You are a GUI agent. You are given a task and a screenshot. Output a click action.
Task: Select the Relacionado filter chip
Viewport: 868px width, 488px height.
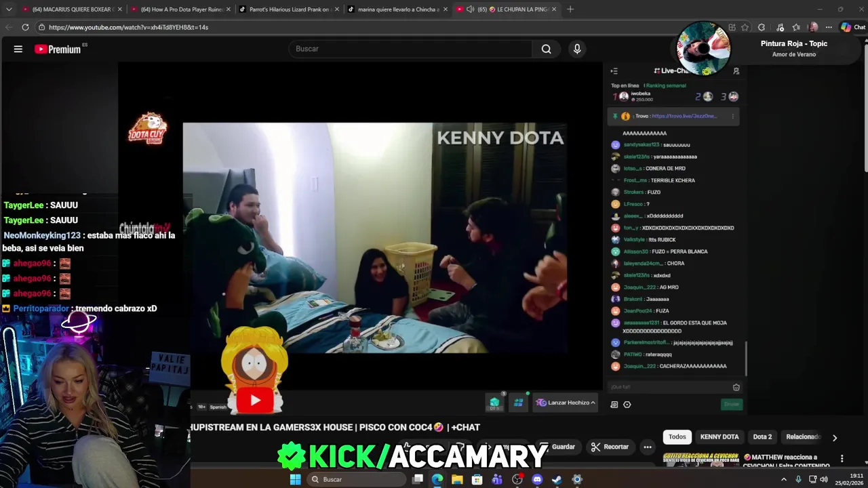click(803, 436)
